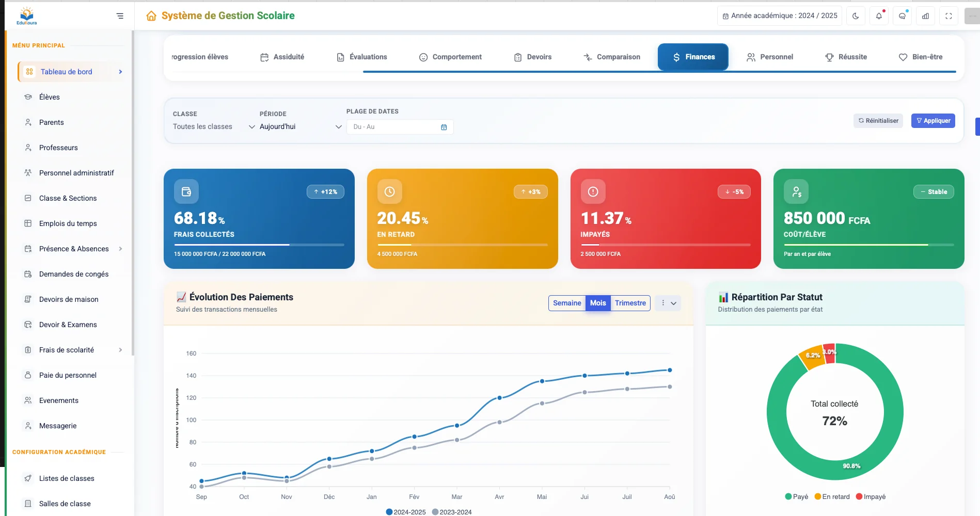Toggle the Payé legend color swatch

point(788,497)
